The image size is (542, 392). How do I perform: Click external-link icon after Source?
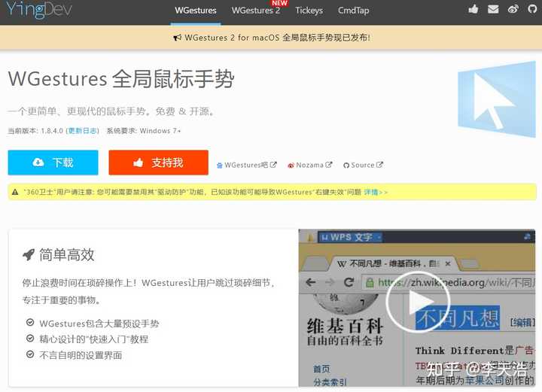(x=379, y=165)
